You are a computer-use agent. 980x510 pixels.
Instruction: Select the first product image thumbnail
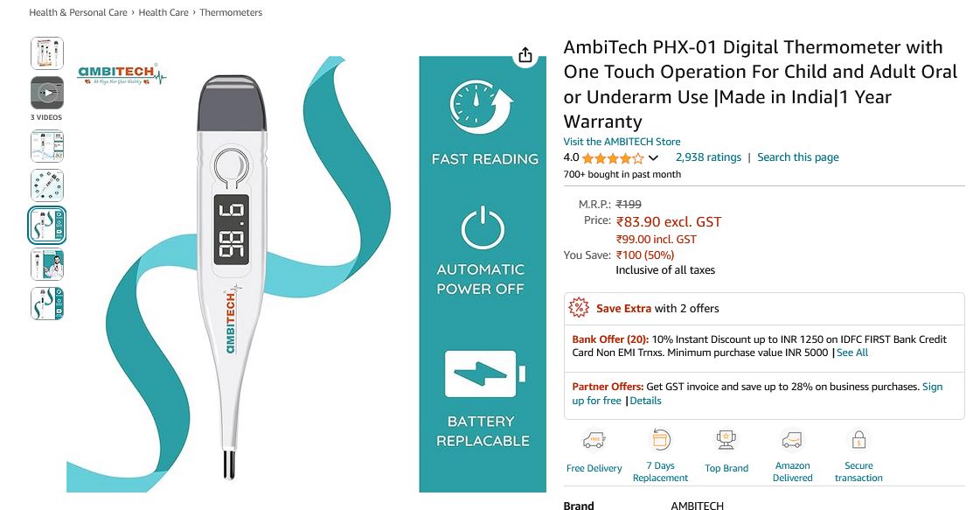pyautogui.click(x=47, y=53)
